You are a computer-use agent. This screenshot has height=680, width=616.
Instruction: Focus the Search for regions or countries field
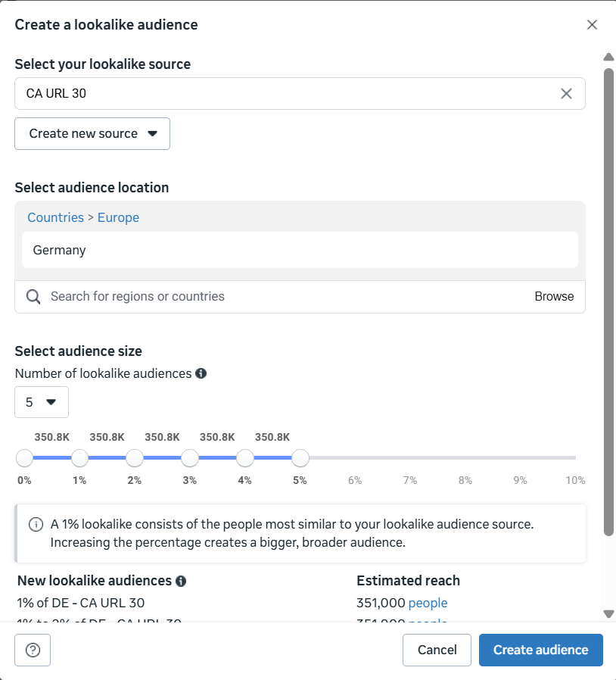pyautogui.click(x=288, y=297)
